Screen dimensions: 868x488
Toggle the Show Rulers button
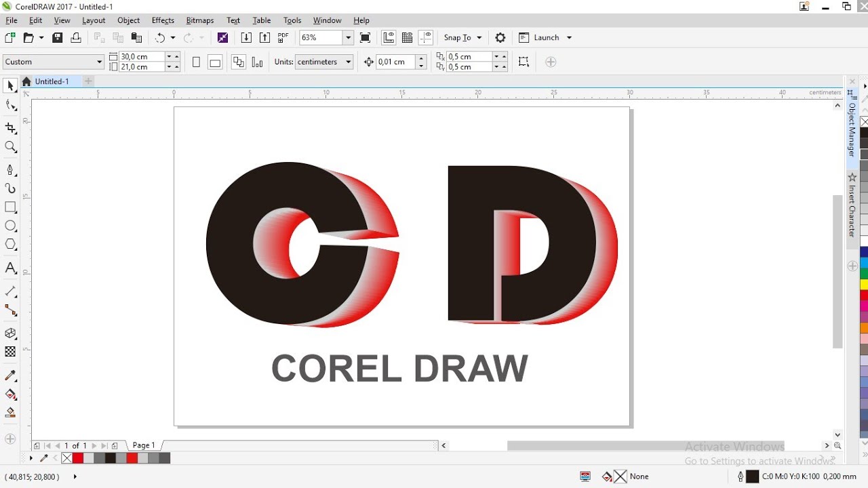coord(389,38)
